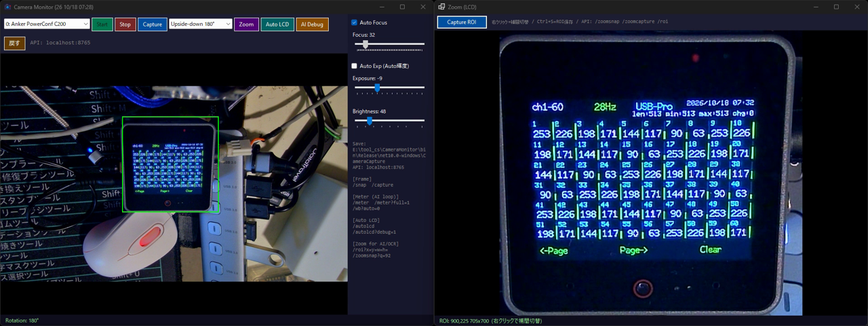The image size is (868, 326).
Task: Close the Camera Monitor window
Action: [x=423, y=7]
